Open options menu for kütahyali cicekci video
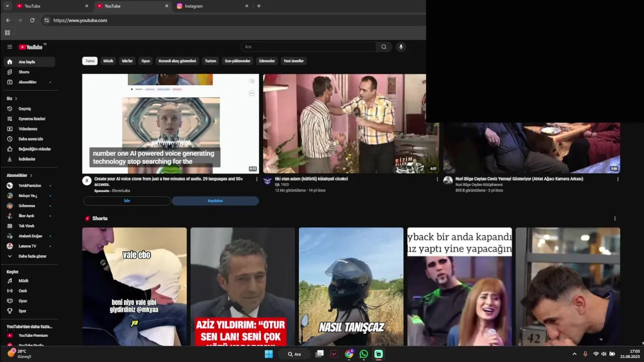 [x=437, y=179]
